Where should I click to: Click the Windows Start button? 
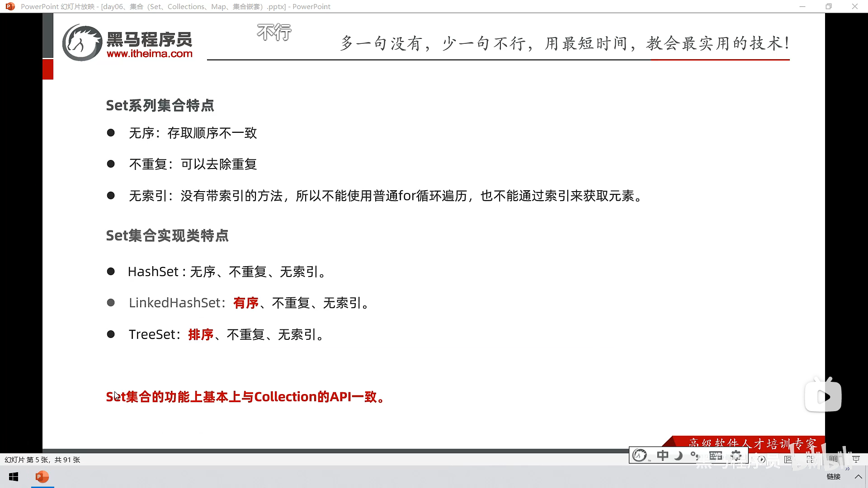[14, 477]
